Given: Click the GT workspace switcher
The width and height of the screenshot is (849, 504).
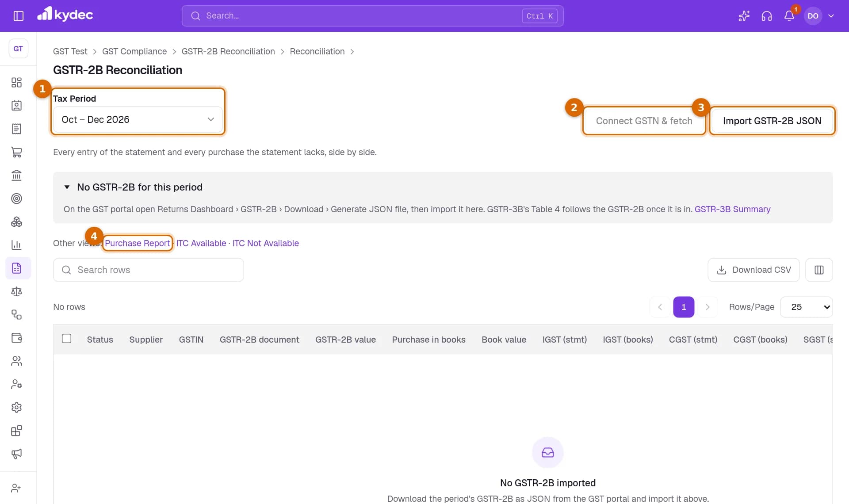Looking at the screenshot, I should (x=18, y=49).
